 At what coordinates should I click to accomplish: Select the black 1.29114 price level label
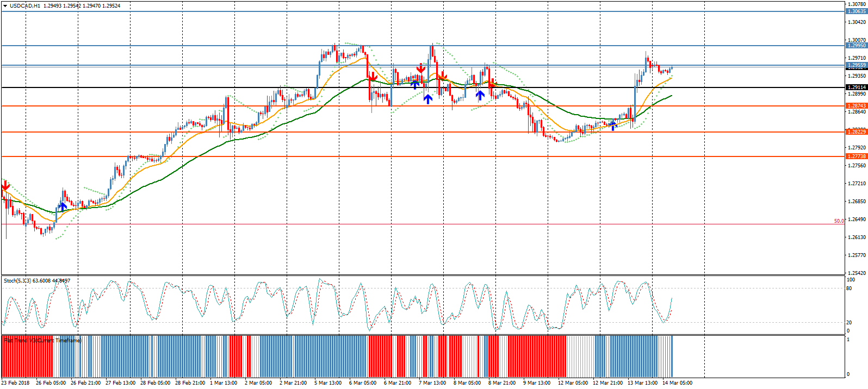(856, 87)
